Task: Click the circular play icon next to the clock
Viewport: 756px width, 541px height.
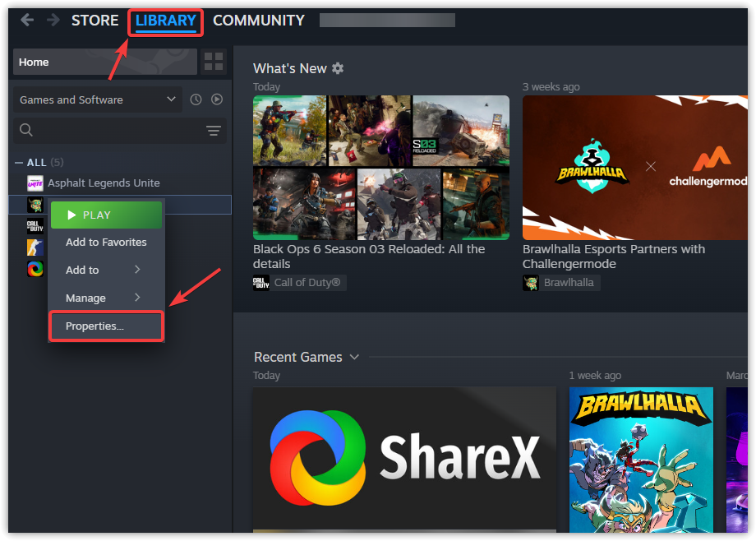Action: tap(216, 99)
